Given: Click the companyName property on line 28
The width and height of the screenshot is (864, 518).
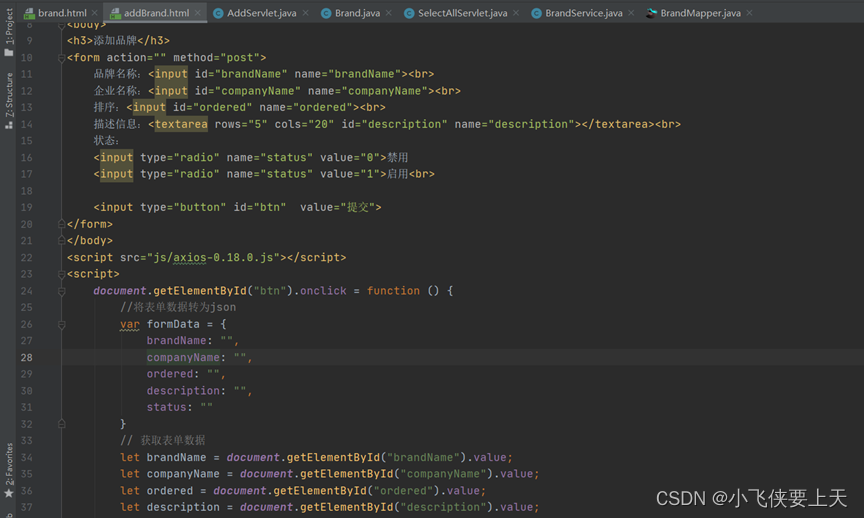Looking at the screenshot, I should click(x=183, y=357).
